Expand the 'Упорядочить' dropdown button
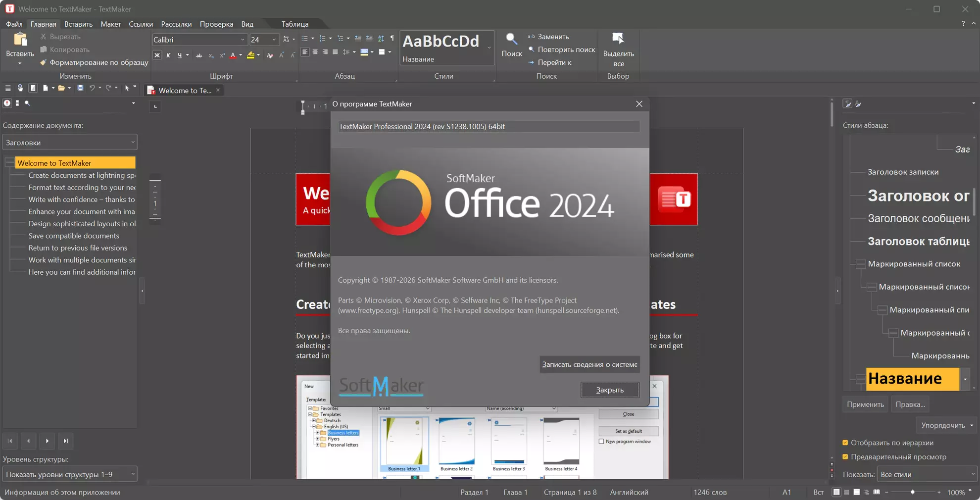The height and width of the screenshot is (500, 980). [x=946, y=425]
